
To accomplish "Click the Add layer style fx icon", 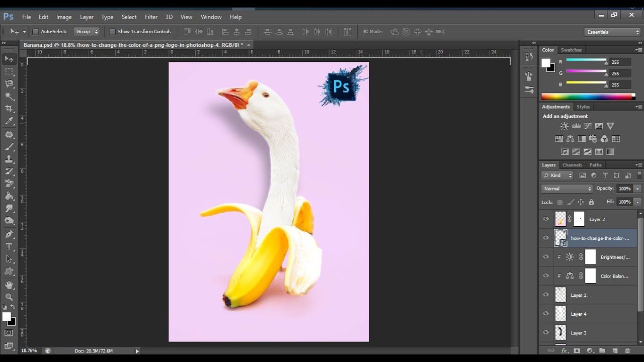I will [565, 350].
